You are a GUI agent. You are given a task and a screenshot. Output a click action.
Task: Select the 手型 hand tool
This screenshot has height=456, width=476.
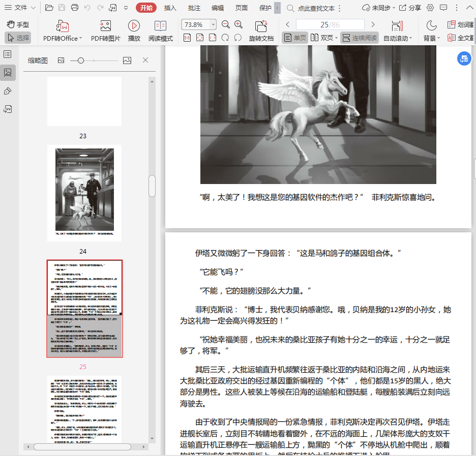pos(18,24)
